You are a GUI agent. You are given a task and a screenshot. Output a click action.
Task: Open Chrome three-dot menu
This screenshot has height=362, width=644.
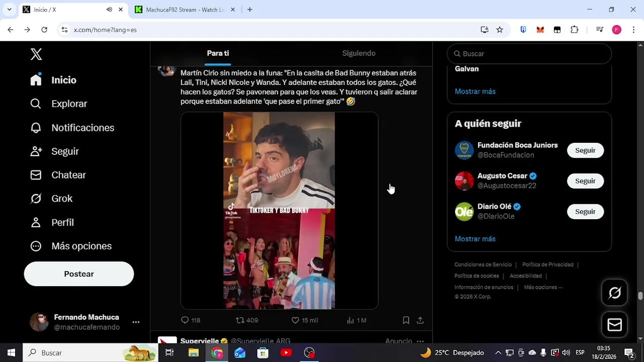634,30
